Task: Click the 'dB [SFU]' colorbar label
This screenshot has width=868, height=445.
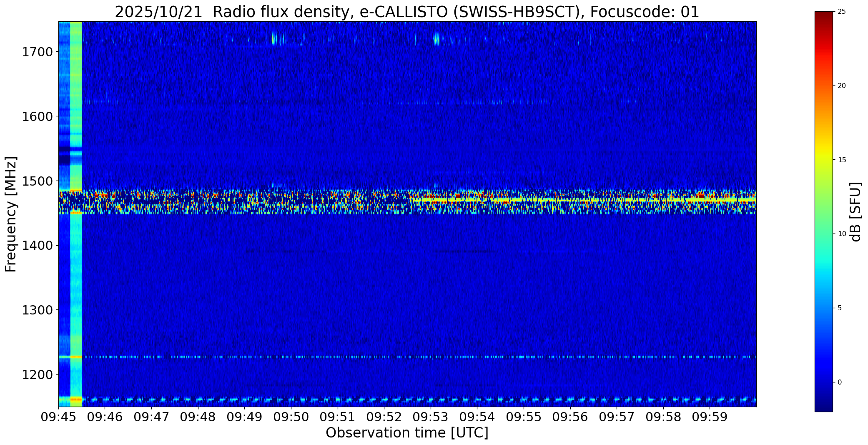Action: (x=856, y=212)
